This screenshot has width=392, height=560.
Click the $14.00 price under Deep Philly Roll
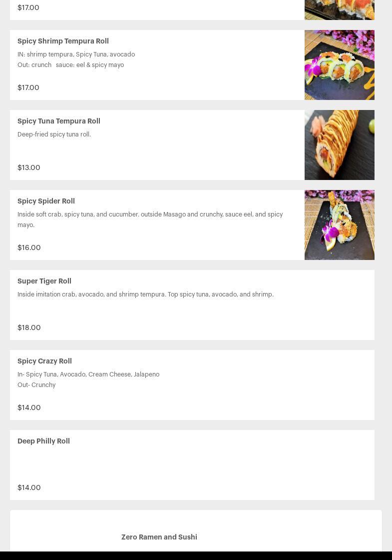[x=29, y=487]
